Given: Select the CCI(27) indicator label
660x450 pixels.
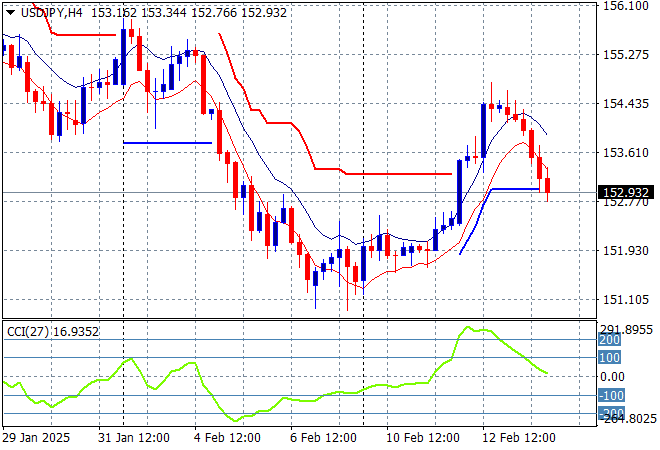Looking at the screenshot, I should point(28,332).
